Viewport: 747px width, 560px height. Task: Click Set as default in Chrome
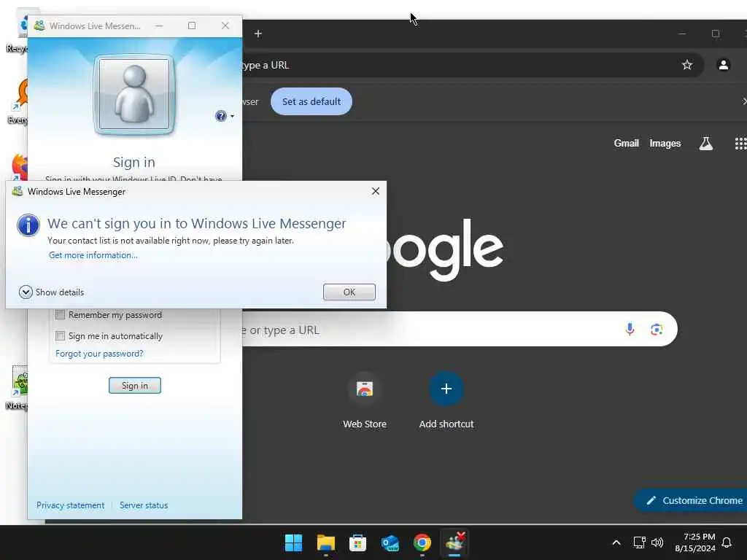click(x=311, y=101)
